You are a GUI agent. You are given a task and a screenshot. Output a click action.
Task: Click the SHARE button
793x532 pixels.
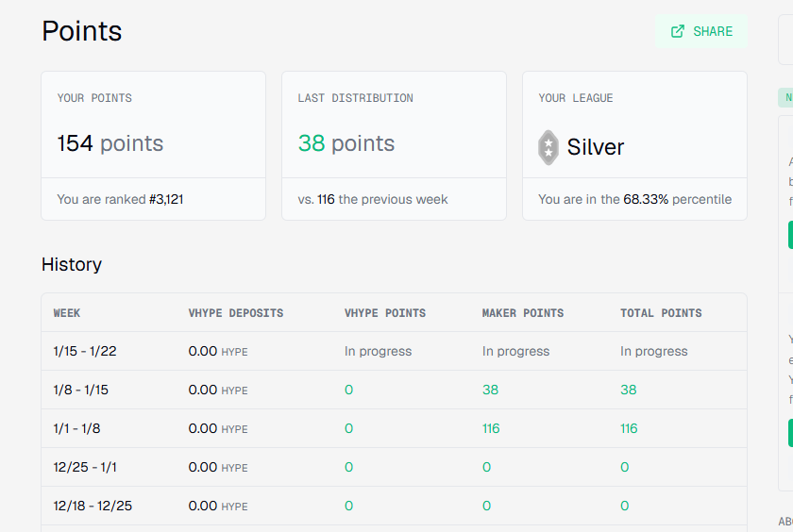(700, 31)
